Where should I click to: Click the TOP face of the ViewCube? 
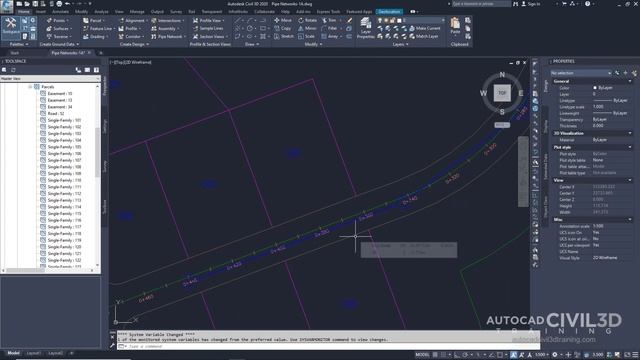tap(502, 93)
